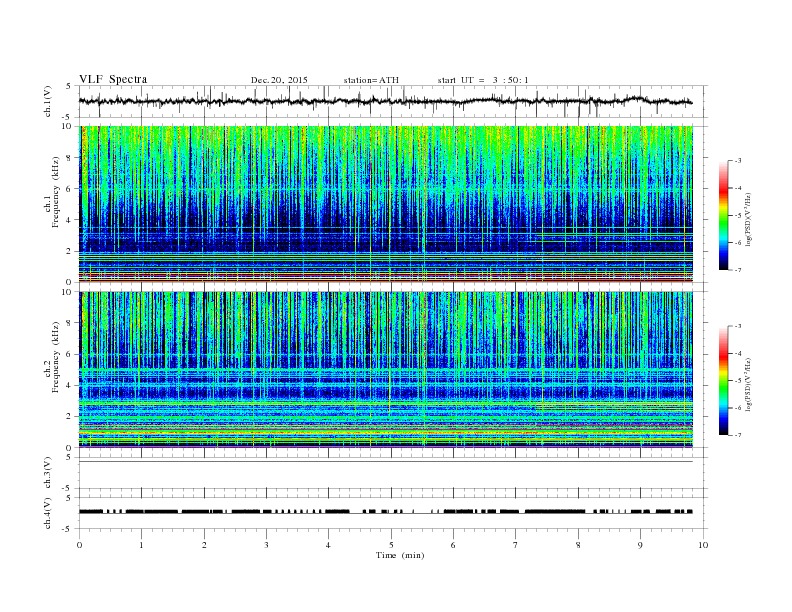Click the 'station=ATH' label
The image size is (792, 612).
point(371,80)
